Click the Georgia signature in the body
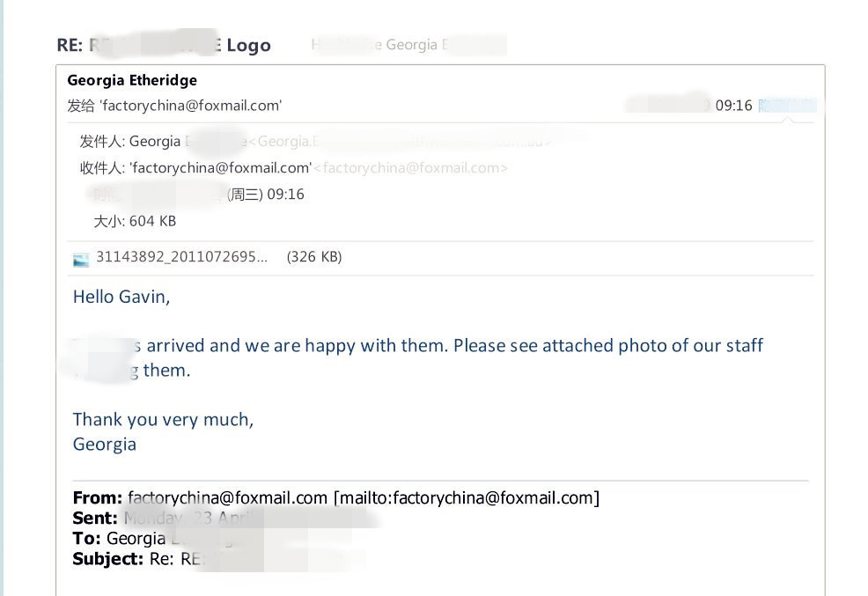868x596 pixels. 105,445
